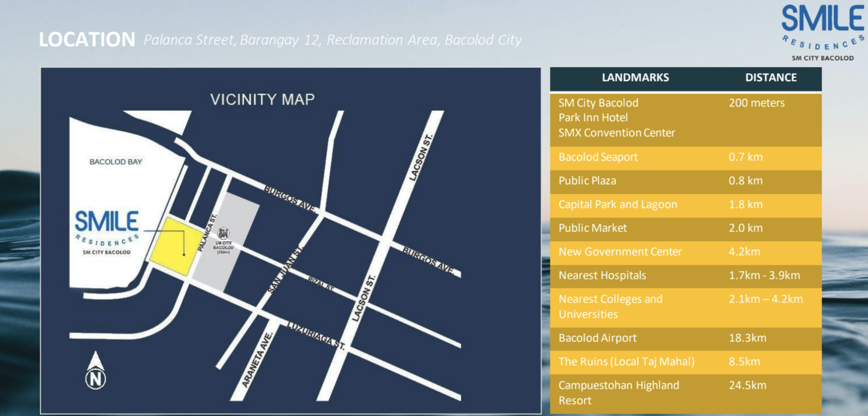Select Campuestohan Highland Resort row
The image size is (868, 416).
[x=686, y=394]
